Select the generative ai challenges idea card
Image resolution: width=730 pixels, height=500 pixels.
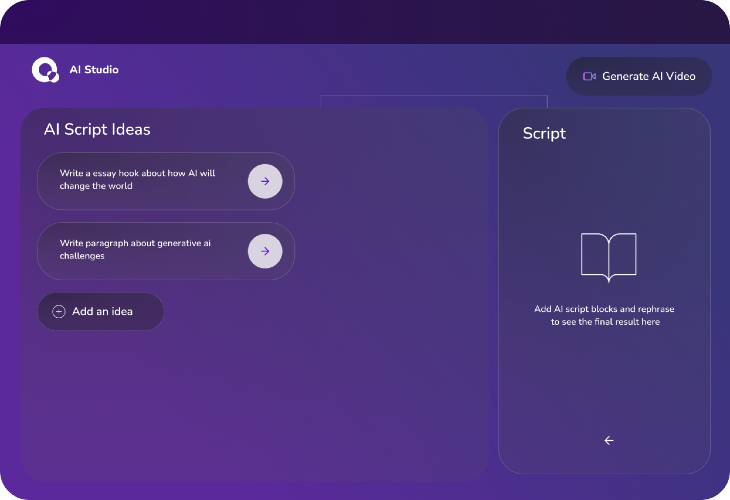point(166,251)
